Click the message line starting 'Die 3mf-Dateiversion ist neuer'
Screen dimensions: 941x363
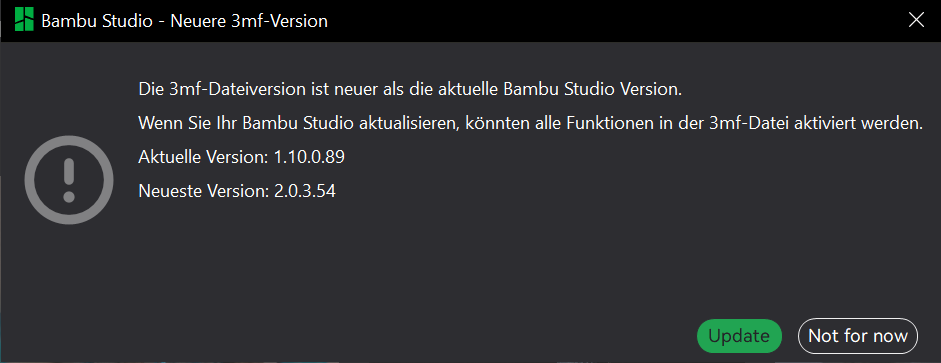click(x=410, y=91)
